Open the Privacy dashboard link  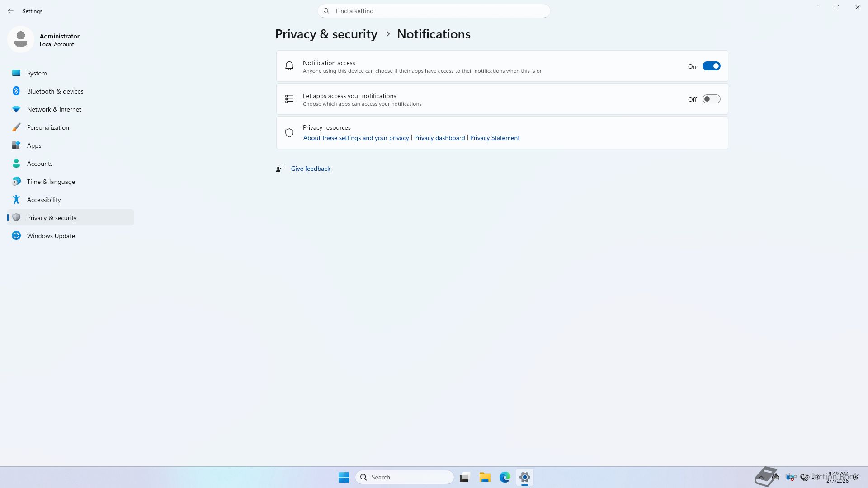(x=439, y=138)
